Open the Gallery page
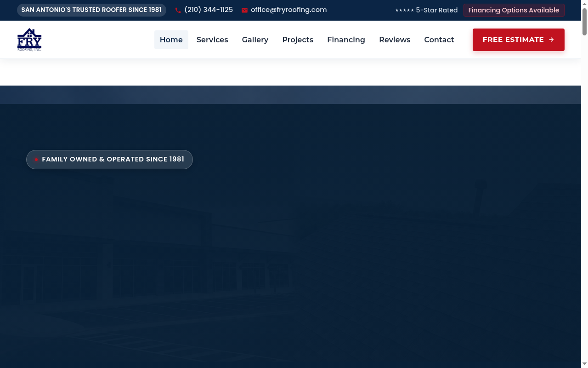 click(x=255, y=40)
